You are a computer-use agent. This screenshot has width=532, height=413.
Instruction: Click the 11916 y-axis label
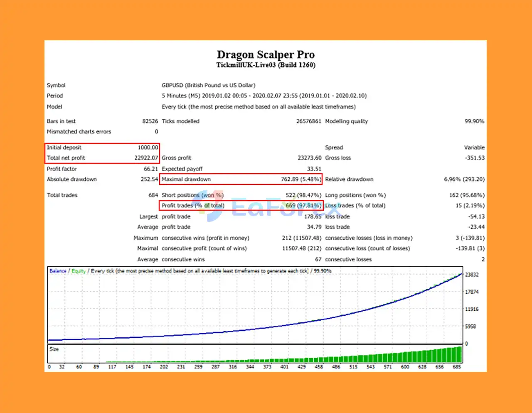[x=472, y=309]
